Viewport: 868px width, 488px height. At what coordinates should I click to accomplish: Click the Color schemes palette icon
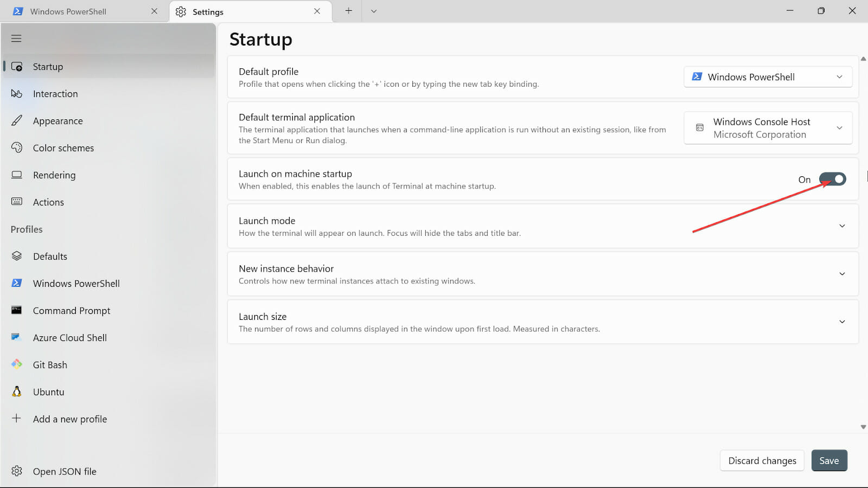click(17, 147)
